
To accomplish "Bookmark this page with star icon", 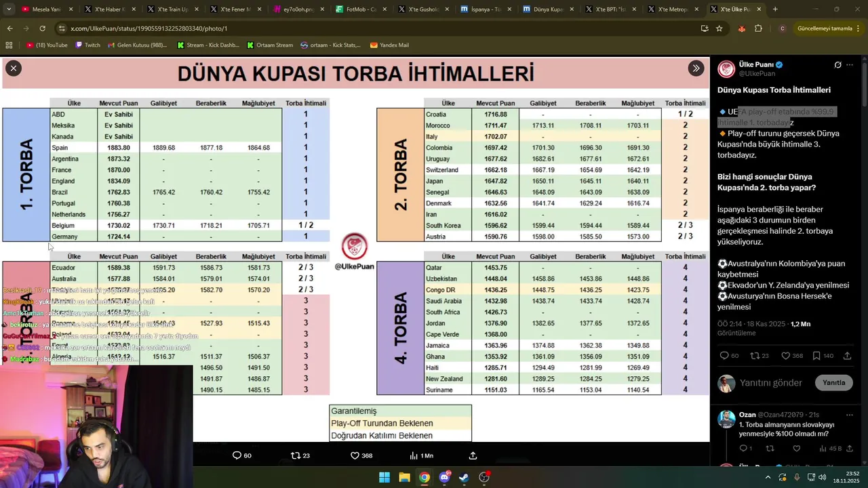I will click(719, 28).
